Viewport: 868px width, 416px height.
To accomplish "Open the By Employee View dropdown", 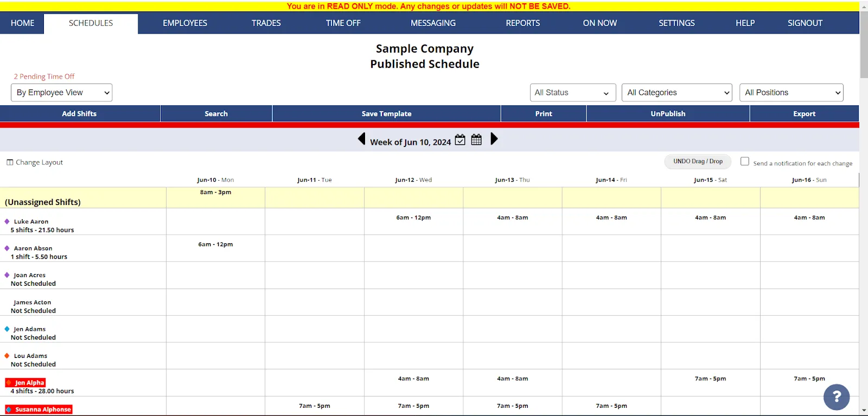I will [x=61, y=93].
